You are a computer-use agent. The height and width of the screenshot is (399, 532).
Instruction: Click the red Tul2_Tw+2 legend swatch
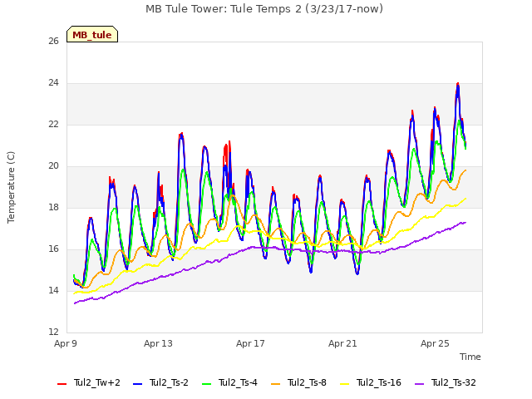point(62,384)
